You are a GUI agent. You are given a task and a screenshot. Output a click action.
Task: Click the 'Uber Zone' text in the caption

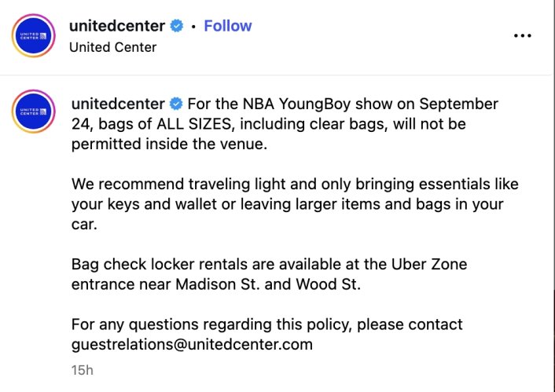tap(429, 264)
